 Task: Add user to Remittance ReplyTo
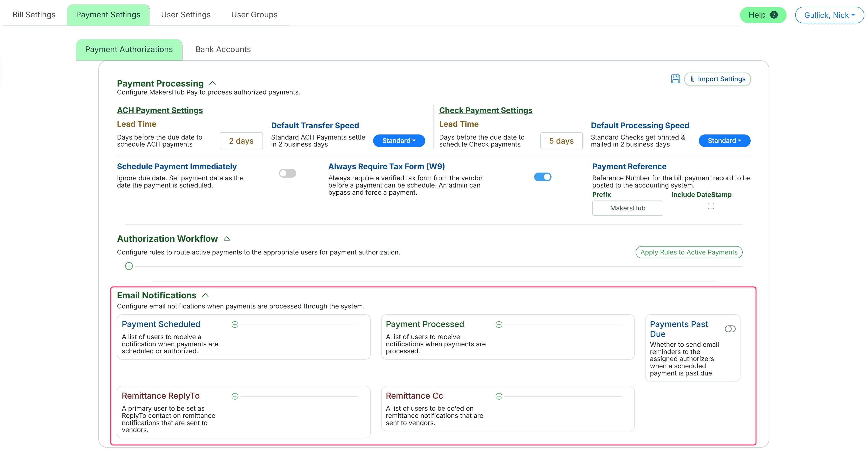pos(235,396)
